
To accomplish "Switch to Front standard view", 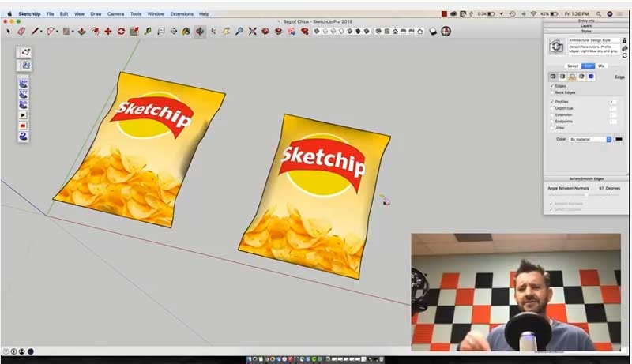I will pos(396,31).
